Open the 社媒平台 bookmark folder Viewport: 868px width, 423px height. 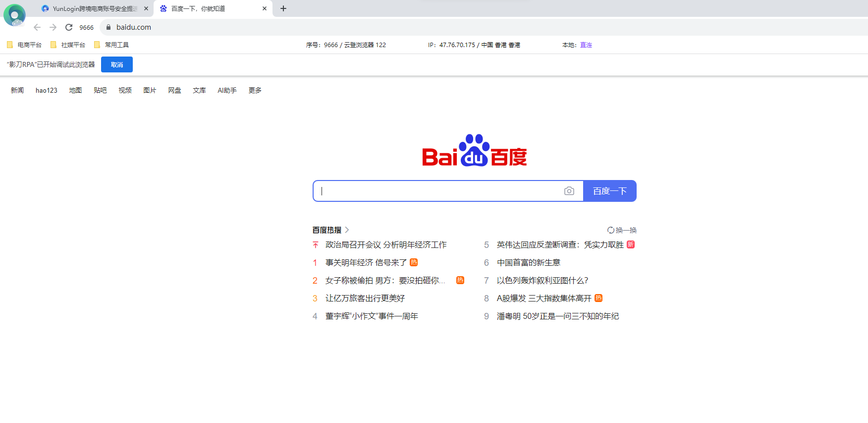pyautogui.click(x=68, y=45)
